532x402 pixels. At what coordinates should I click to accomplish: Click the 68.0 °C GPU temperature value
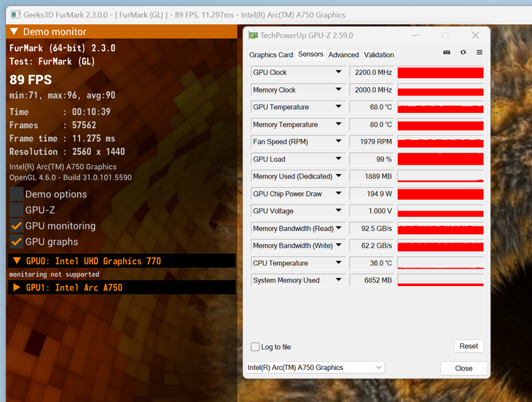tap(372, 107)
